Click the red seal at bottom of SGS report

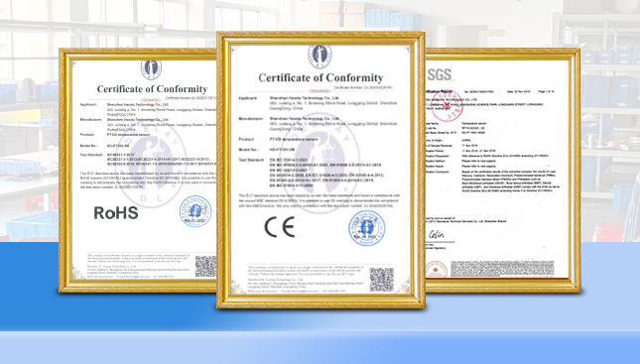coord(437,271)
